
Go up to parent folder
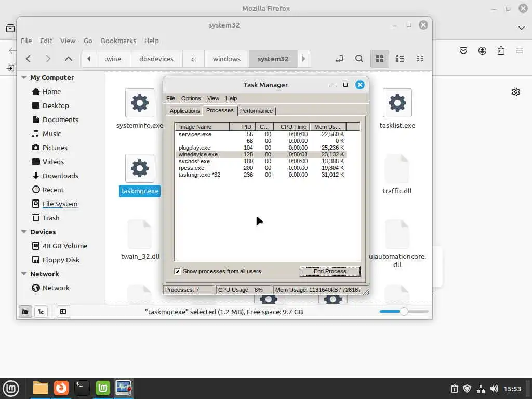[x=68, y=59]
